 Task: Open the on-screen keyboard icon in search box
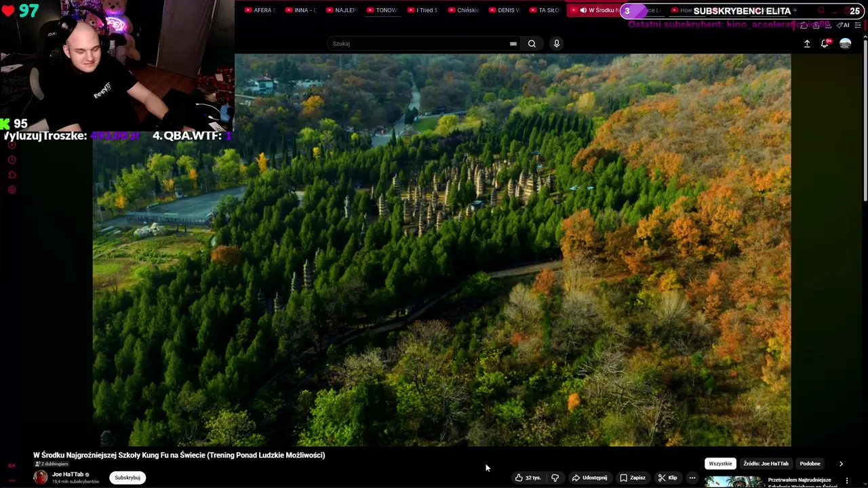(513, 43)
